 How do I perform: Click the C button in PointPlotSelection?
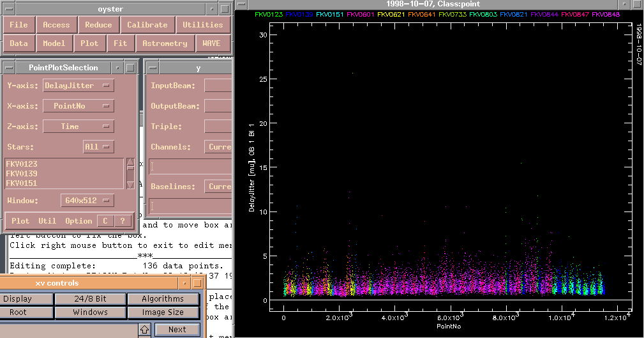(105, 221)
